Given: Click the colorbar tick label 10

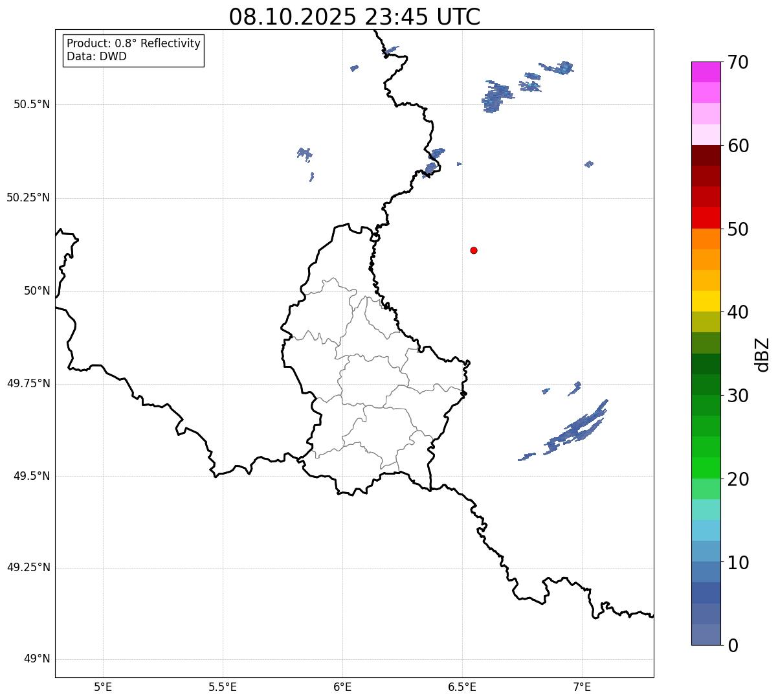Looking at the screenshot, I should click(x=739, y=562).
